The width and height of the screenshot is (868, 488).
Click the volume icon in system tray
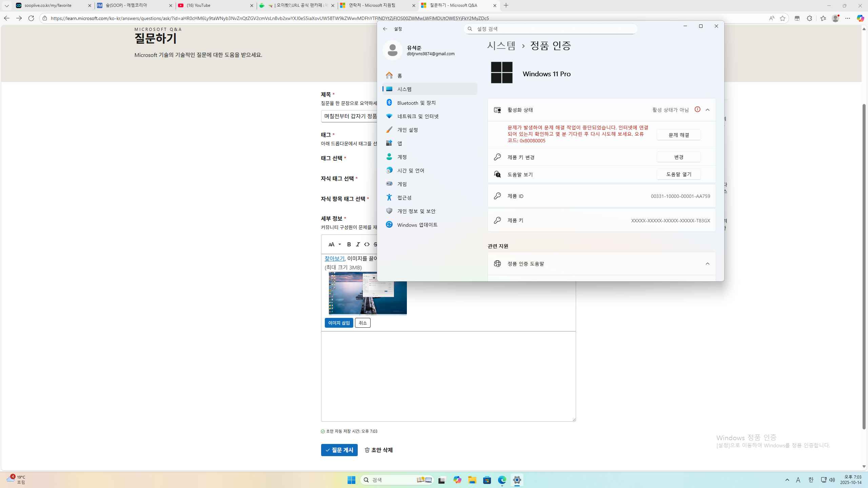click(x=832, y=480)
